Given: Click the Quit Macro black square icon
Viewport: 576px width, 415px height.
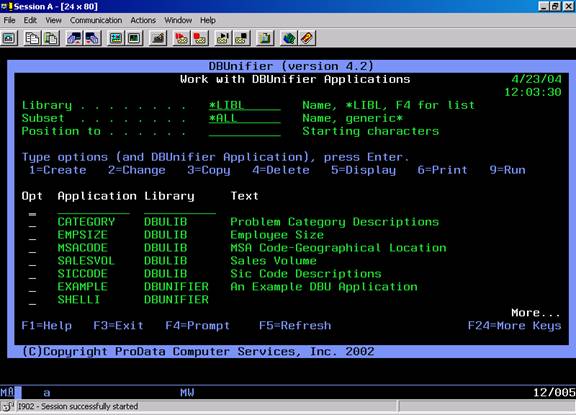Looking at the screenshot, I should 241,38.
